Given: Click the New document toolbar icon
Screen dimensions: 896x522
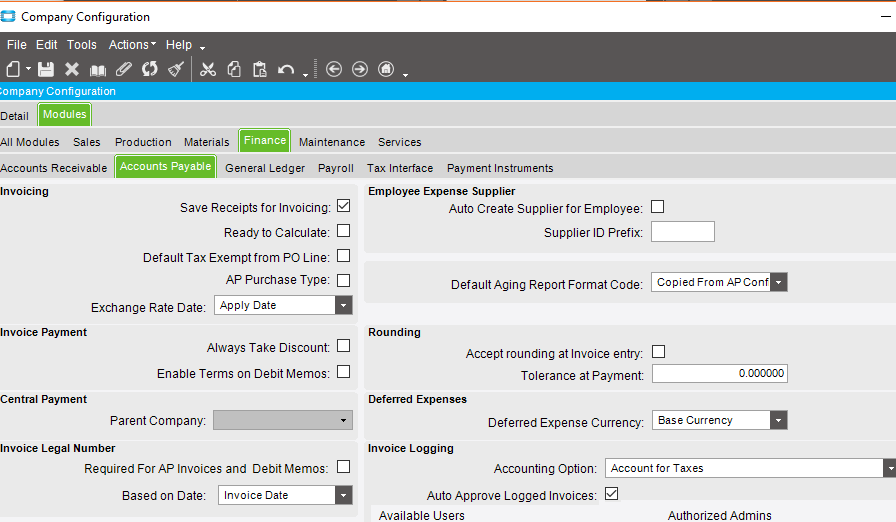Looking at the screenshot, I should pyautogui.click(x=13, y=69).
